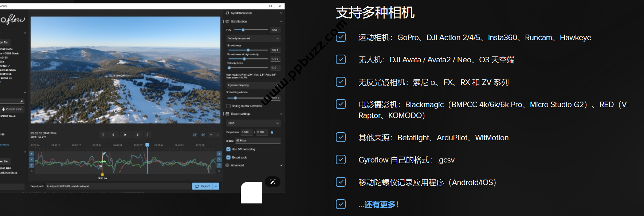Click the Advanced gear icon
The height and width of the screenshot is (216, 644).
point(227,165)
